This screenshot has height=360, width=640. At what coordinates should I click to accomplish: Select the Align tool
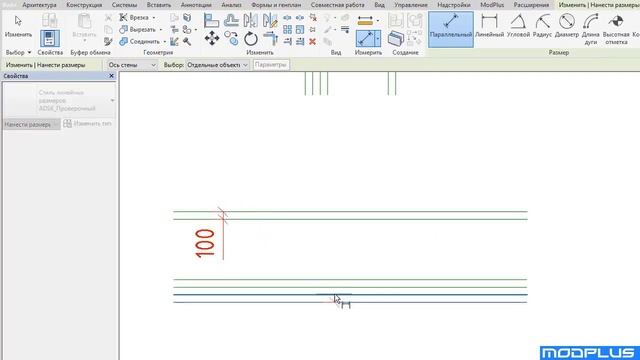pyautogui.click(x=211, y=20)
